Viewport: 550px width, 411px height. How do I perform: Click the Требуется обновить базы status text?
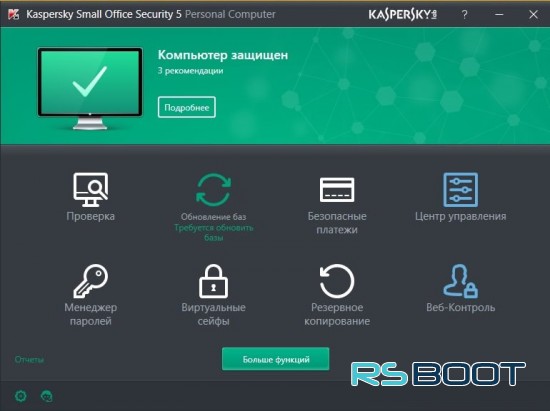click(x=214, y=233)
